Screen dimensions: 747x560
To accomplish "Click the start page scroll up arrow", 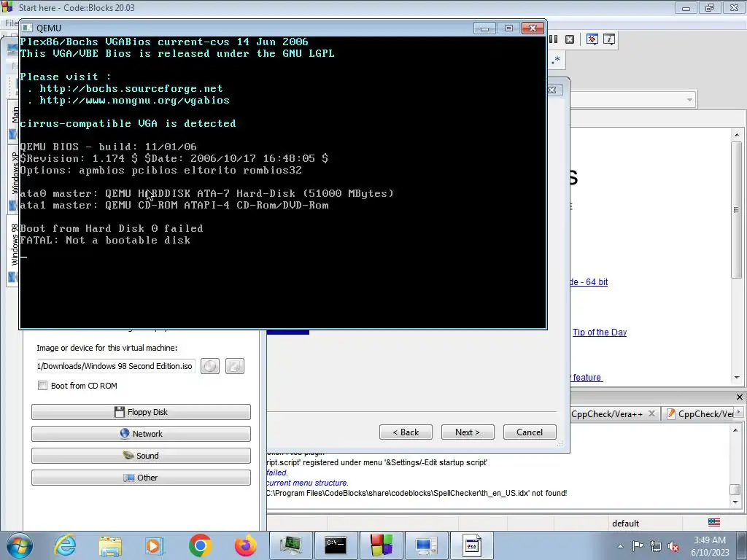I will pyautogui.click(x=737, y=135).
